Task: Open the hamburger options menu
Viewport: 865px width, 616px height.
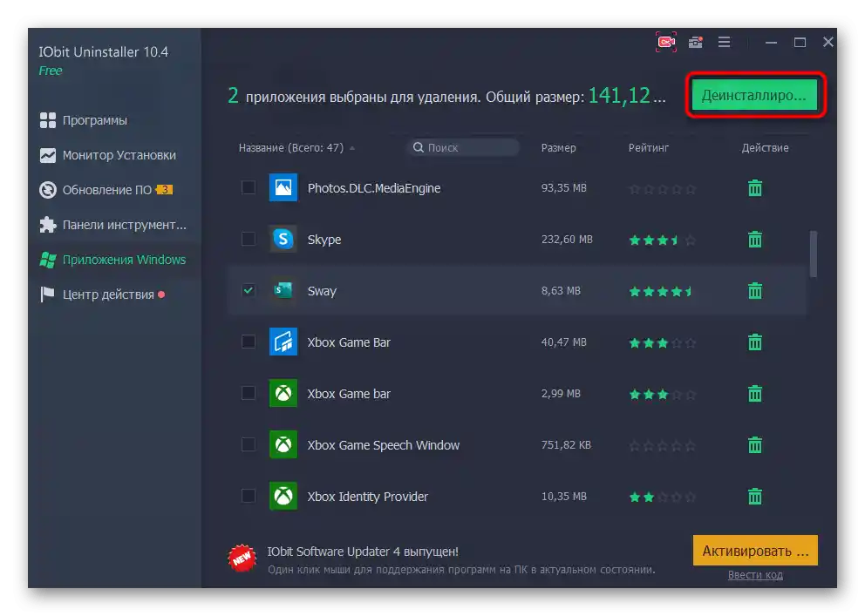Action: [725, 42]
